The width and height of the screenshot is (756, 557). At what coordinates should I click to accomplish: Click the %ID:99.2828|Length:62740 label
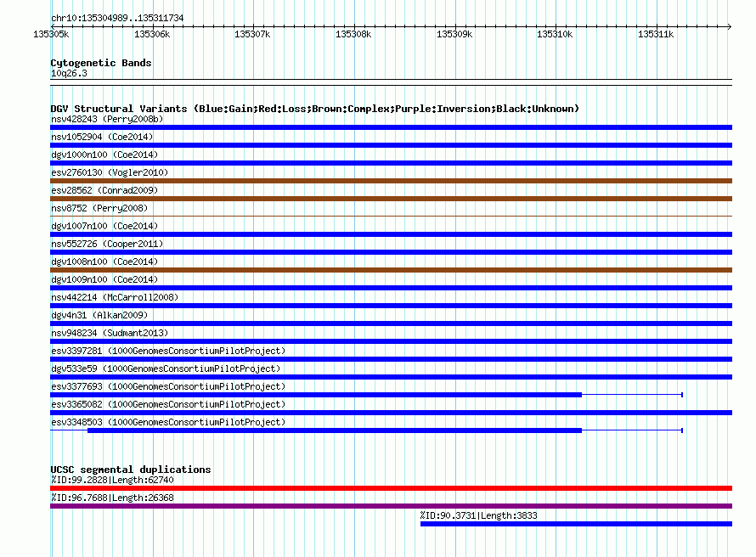112,480
